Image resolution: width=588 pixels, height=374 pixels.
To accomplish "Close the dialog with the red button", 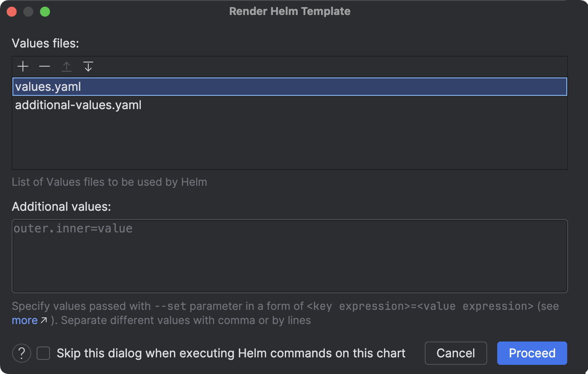I will pyautogui.click(x=12, y=11).
